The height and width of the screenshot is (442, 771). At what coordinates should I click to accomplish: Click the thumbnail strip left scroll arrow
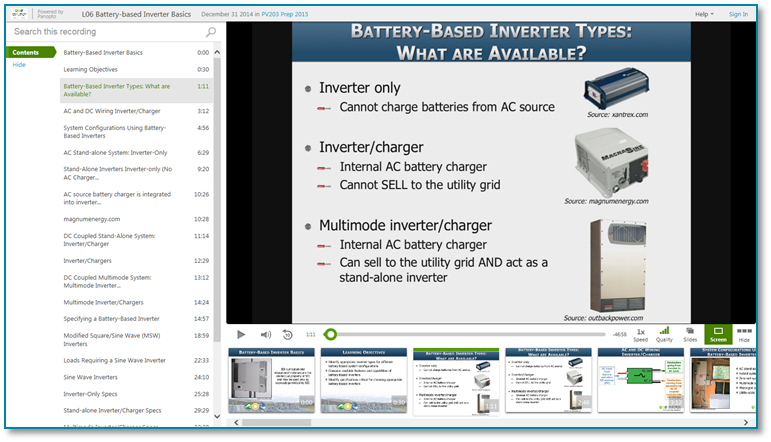point(237,422)
